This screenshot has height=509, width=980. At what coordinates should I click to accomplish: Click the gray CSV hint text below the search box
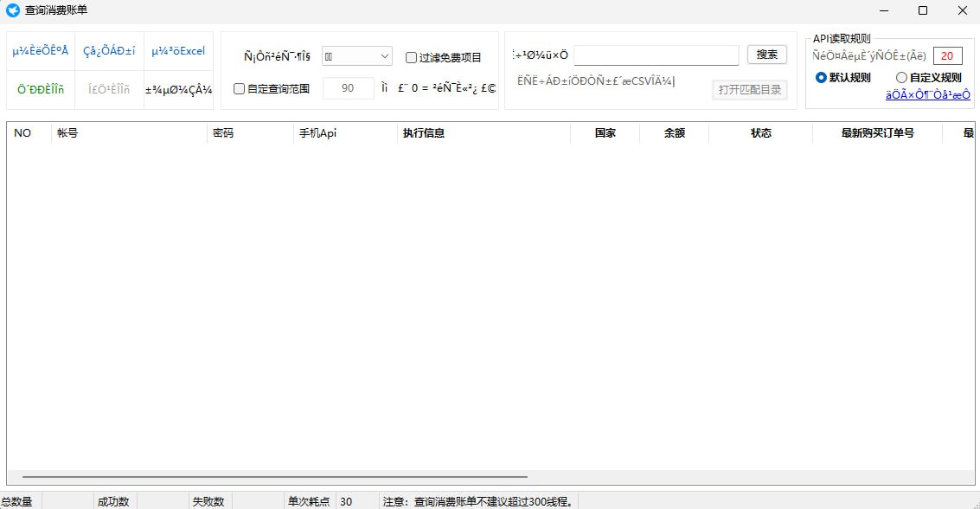coord(596,81)
